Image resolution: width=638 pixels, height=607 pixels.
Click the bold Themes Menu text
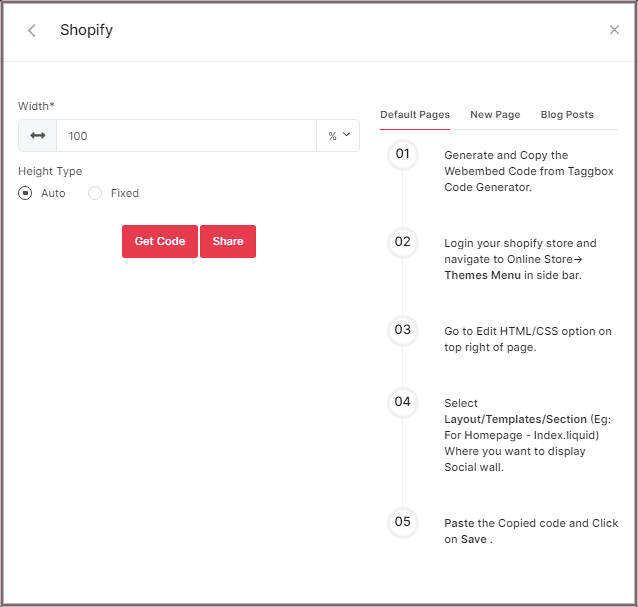click(482, 275)
